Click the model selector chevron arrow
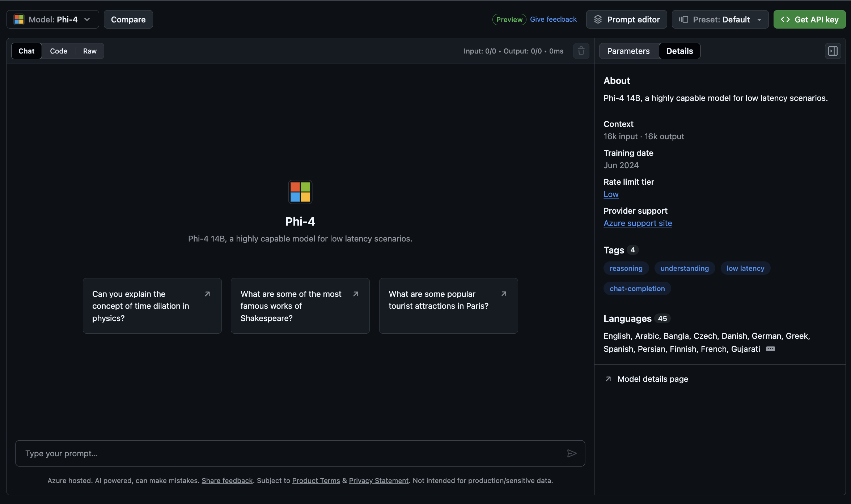This screenshot has height=504, width=851. tap(87, 20)
